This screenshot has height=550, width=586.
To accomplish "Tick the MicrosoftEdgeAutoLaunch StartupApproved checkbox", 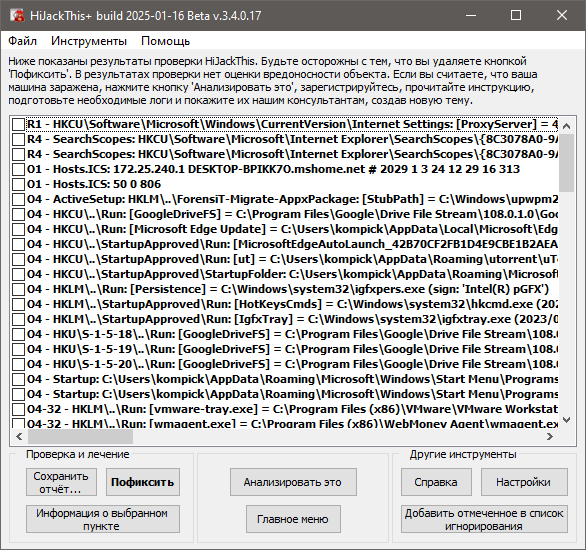I will (x=18, y=244).
